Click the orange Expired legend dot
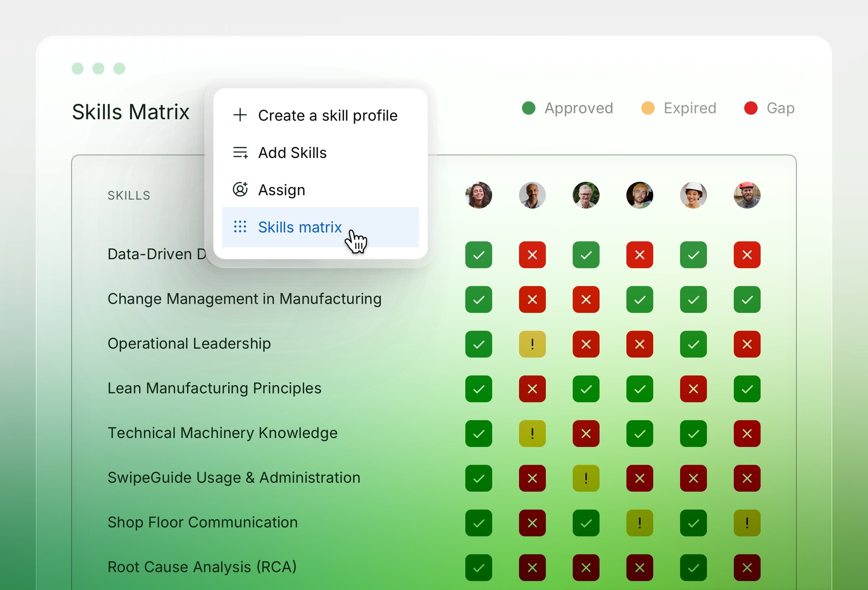Image resolution: width=868 pixels, height=590 pixels. click(x=648, y=108)
